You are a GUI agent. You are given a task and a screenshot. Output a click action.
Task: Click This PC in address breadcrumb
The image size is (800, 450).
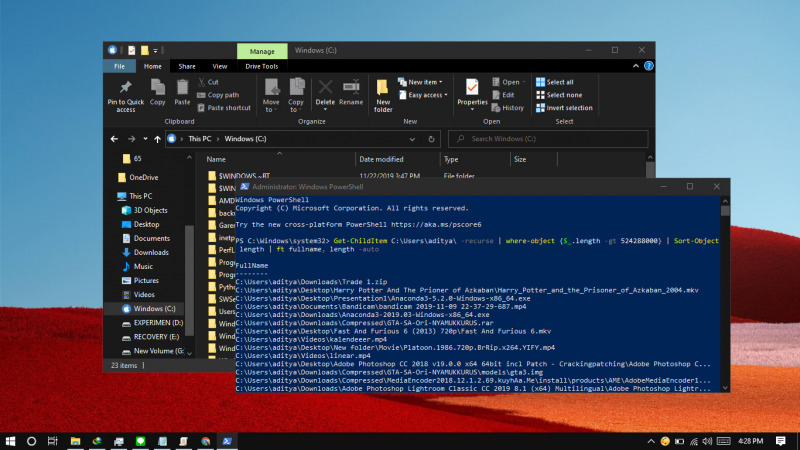point(199,139)
